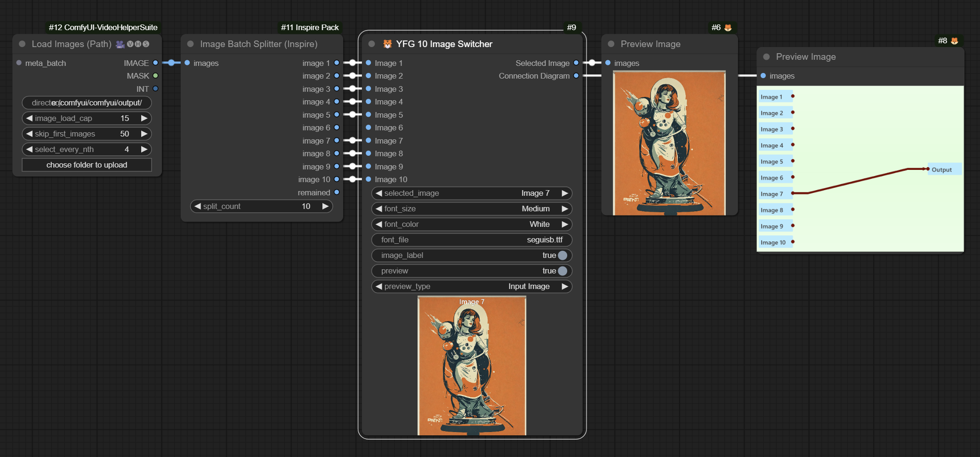Edit the directory path field

[87, 103]
